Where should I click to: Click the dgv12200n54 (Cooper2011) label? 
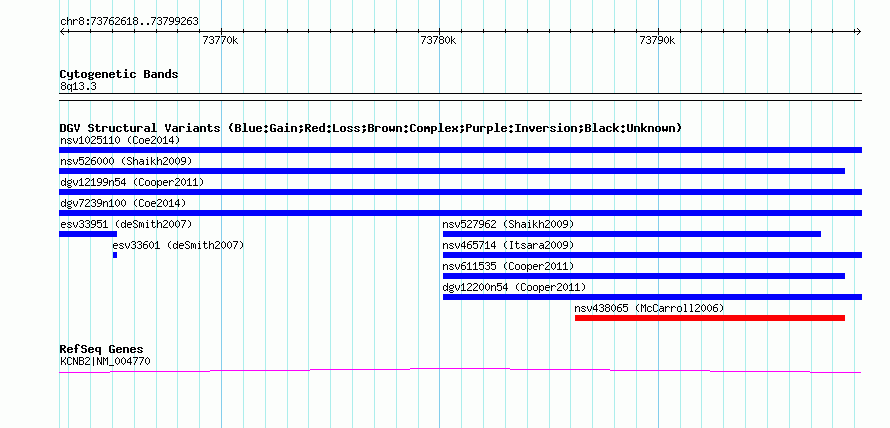coord(514,287)
